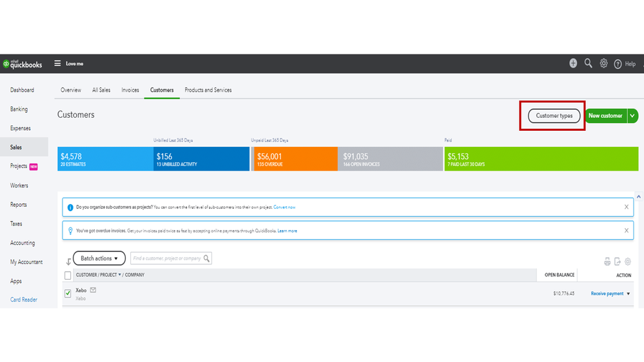Filter by $4,578 estimates blue bar
Screen dimensions: 644x362
point(105,159)
